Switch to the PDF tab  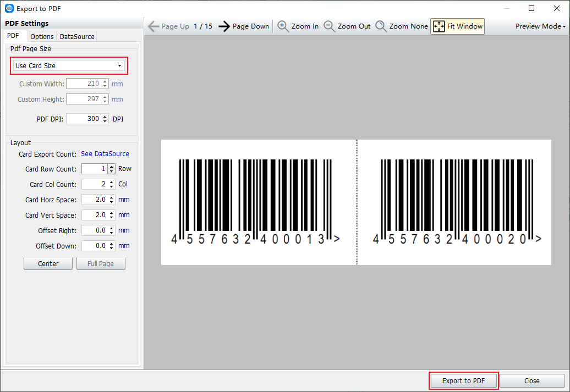13,36
